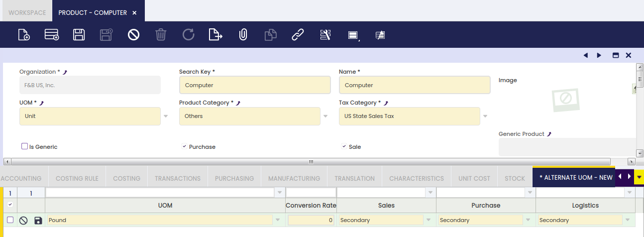644x237 pixels.
Task: Click the chain link icon in the toolbar
Action: pos(298,35)
